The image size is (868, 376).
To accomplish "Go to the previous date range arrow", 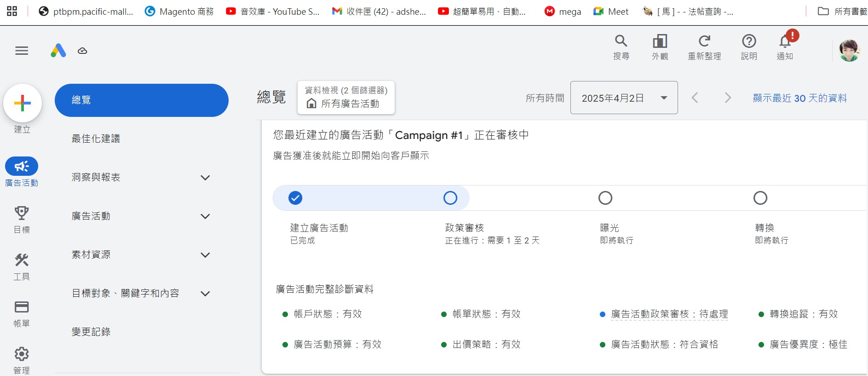I will [x=695, y=98].
